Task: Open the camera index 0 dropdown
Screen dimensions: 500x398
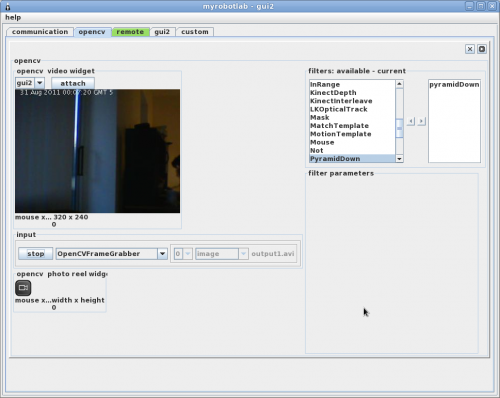Action: pos(188,254)
